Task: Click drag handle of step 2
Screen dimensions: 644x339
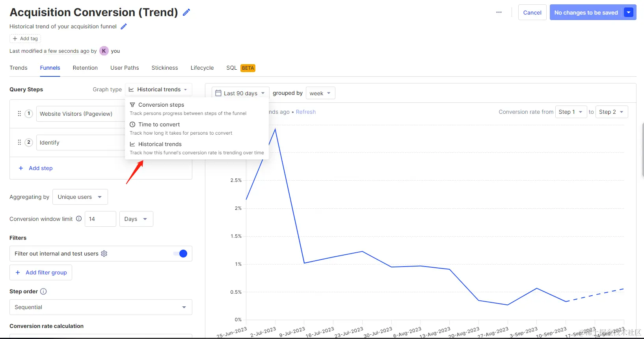Action: [x=19, y=142]
